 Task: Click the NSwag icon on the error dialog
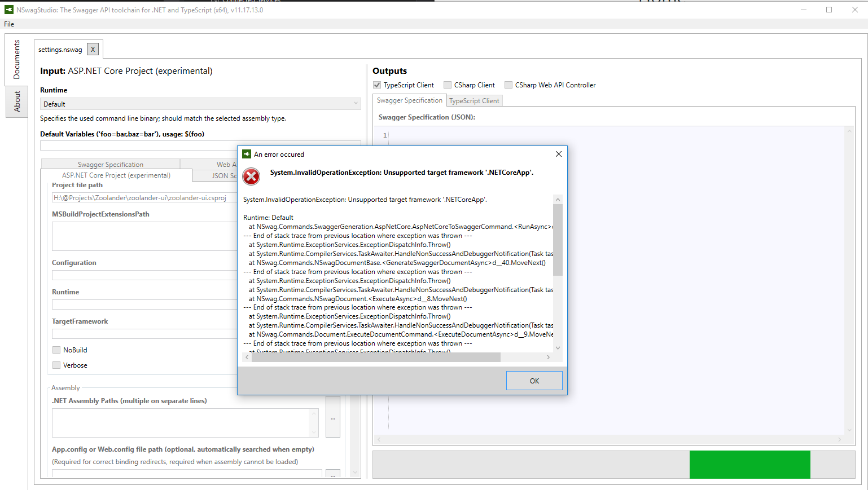click(x=246, y=153)
